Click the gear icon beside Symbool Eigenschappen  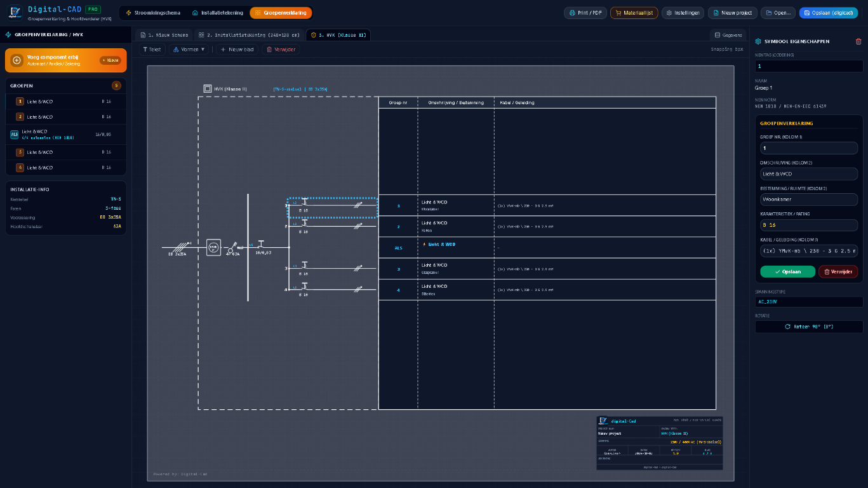(x=758, y=41)
